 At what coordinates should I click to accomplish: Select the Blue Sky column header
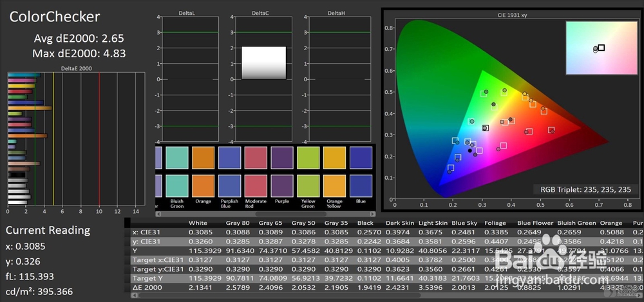click(x=464, y=223)
